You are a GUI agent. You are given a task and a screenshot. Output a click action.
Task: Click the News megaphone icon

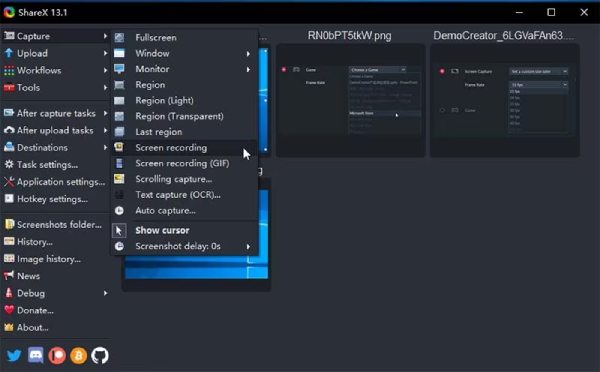9,276
